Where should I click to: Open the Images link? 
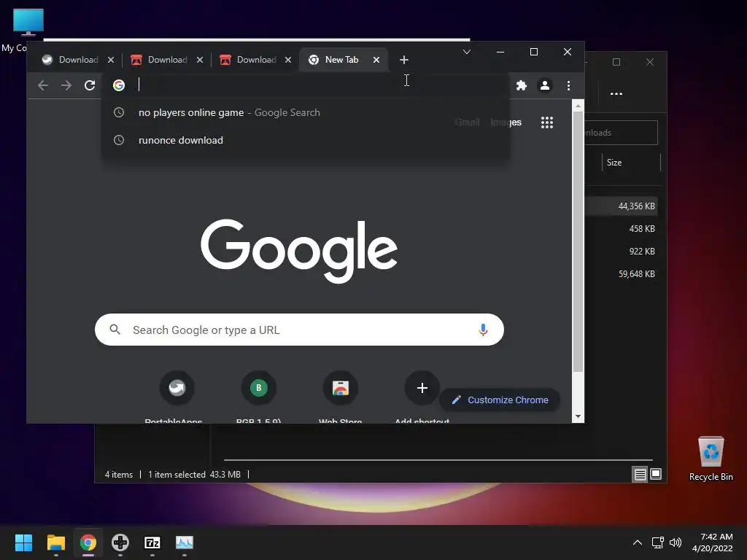click(506, 122)
